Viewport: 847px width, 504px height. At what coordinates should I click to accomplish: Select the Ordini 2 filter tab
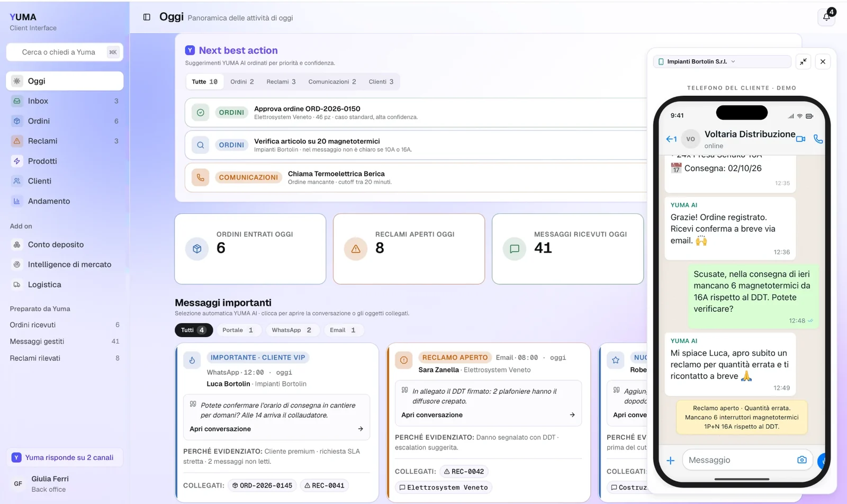(x=242, y=82)
